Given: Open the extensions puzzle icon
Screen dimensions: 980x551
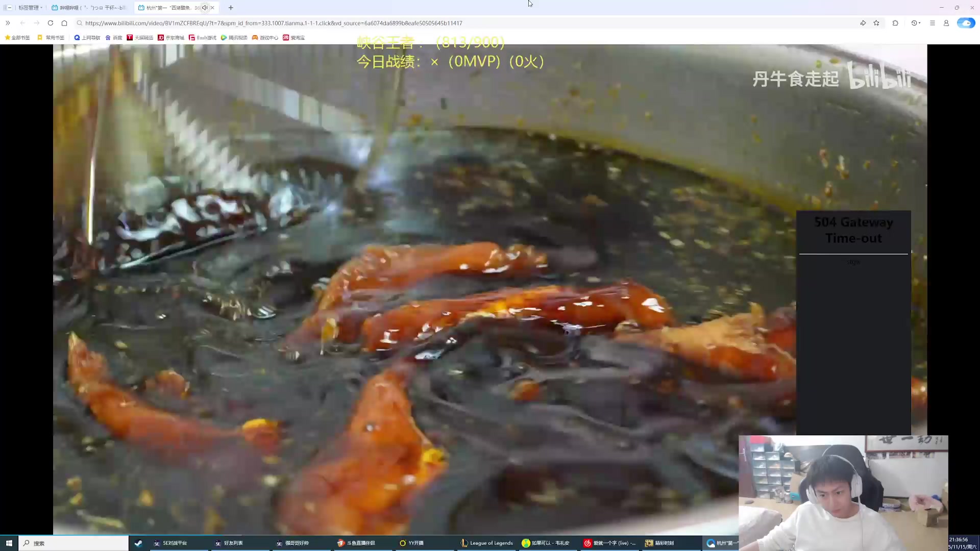Looking at the screenshot, I should point(895,23).
